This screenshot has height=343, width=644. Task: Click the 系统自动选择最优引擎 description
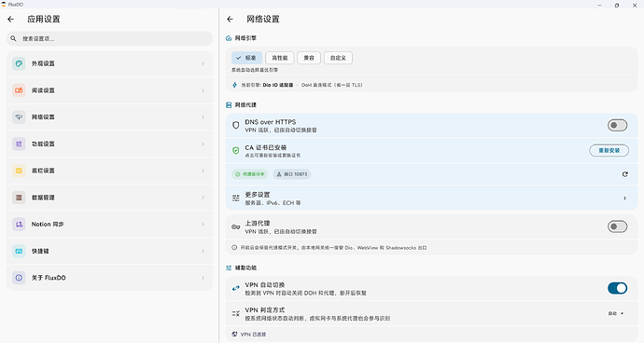point(255,70)
